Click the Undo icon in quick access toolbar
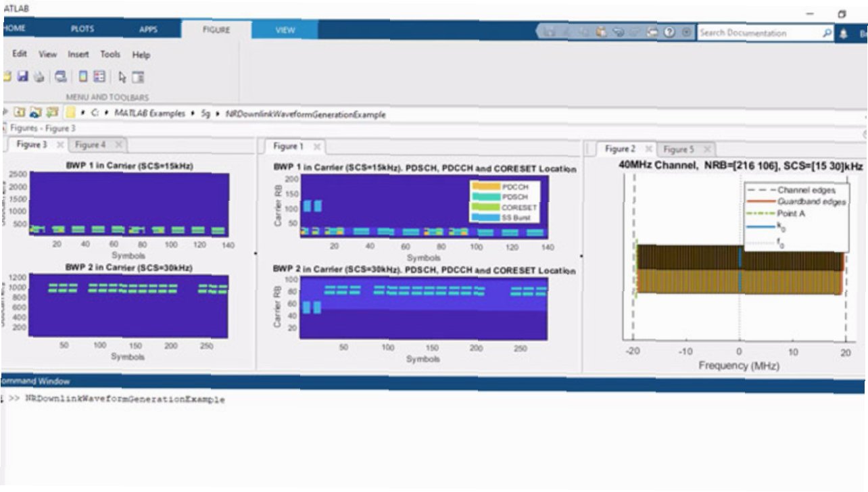 tap(619, 32)
